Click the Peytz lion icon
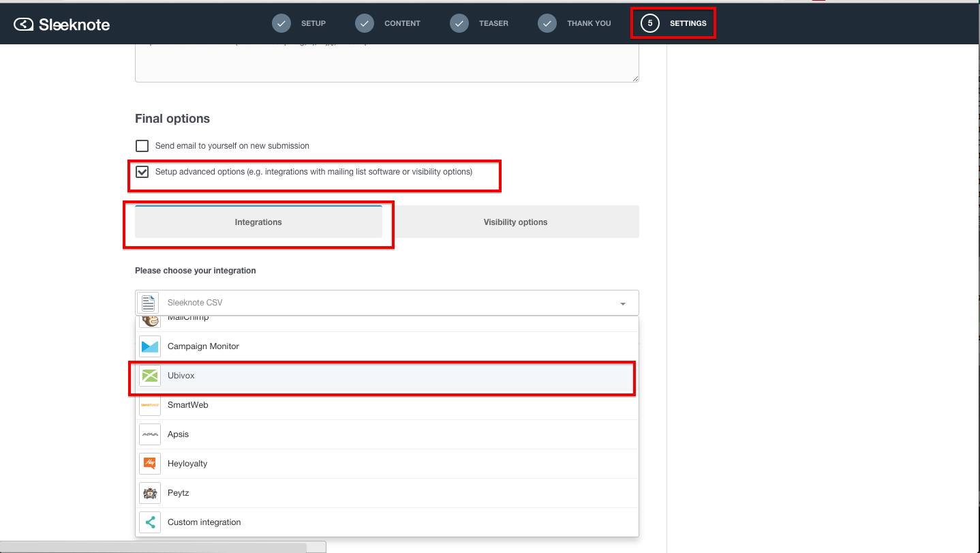980x553 pixels. point(150,493)
